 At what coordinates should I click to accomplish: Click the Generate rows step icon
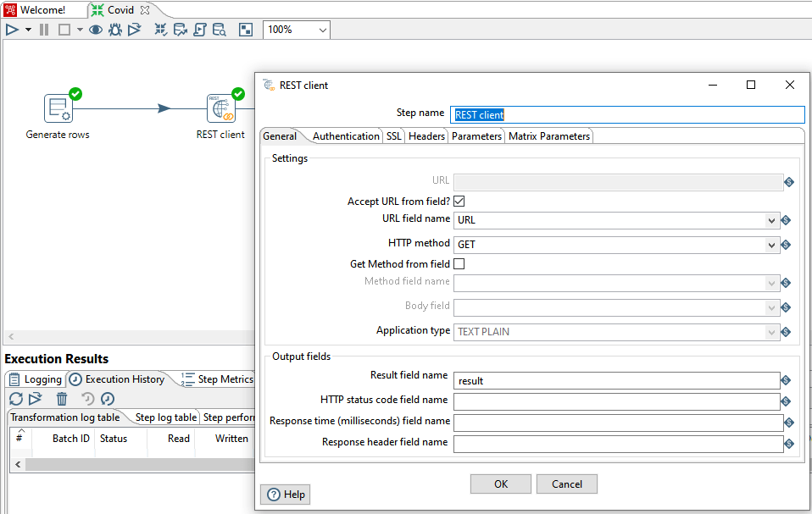[x=58, y=108]
